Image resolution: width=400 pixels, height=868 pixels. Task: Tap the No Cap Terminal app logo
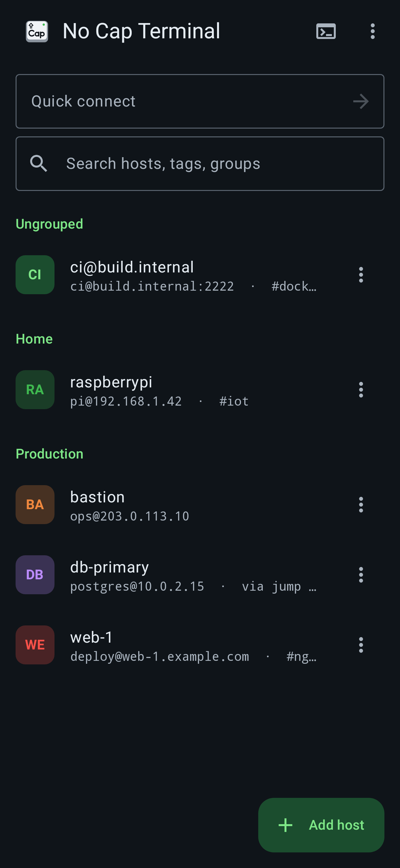37,31
